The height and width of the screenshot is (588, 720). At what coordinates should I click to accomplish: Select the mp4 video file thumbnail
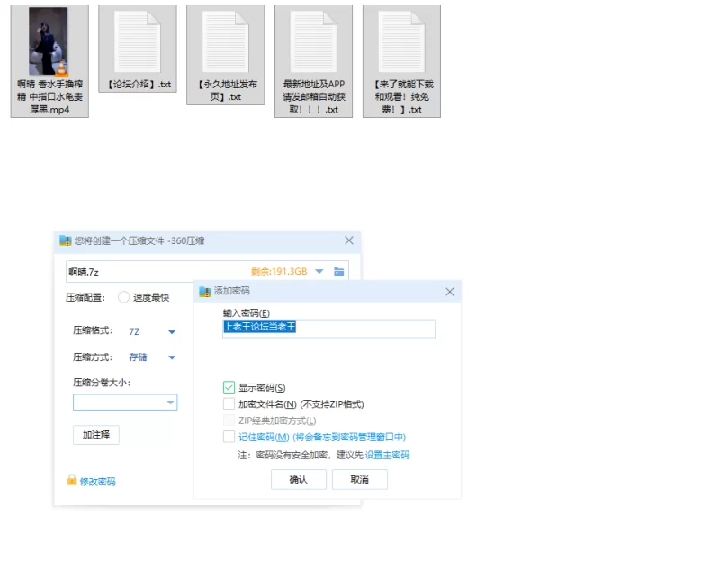point(49,41)
